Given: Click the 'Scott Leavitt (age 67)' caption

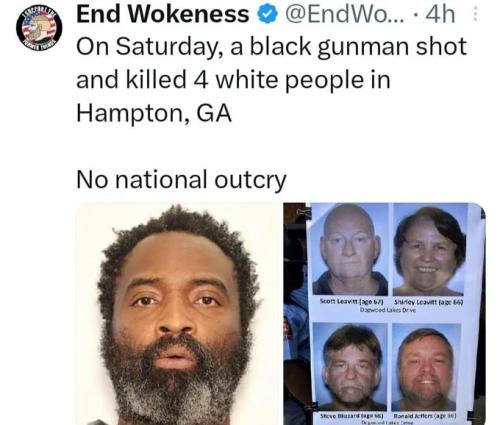Looking at the screenshot, I should coord(352,301).
